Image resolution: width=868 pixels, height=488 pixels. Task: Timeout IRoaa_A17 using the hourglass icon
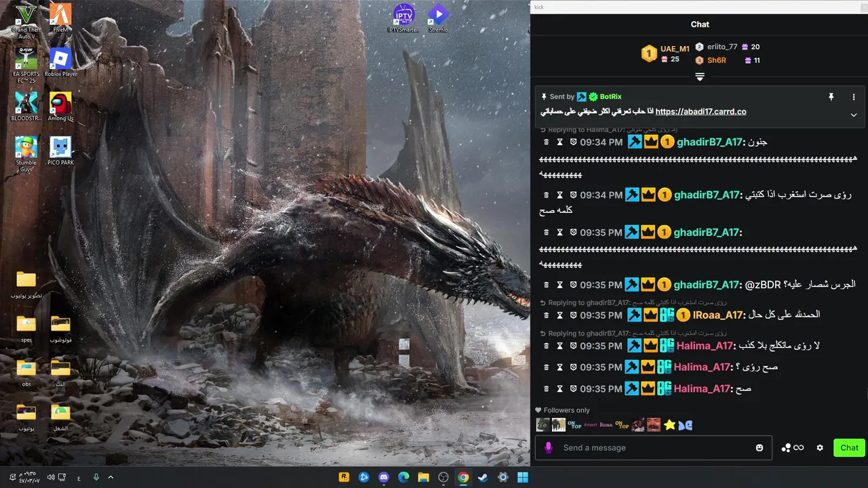click(x=560, y=315)
